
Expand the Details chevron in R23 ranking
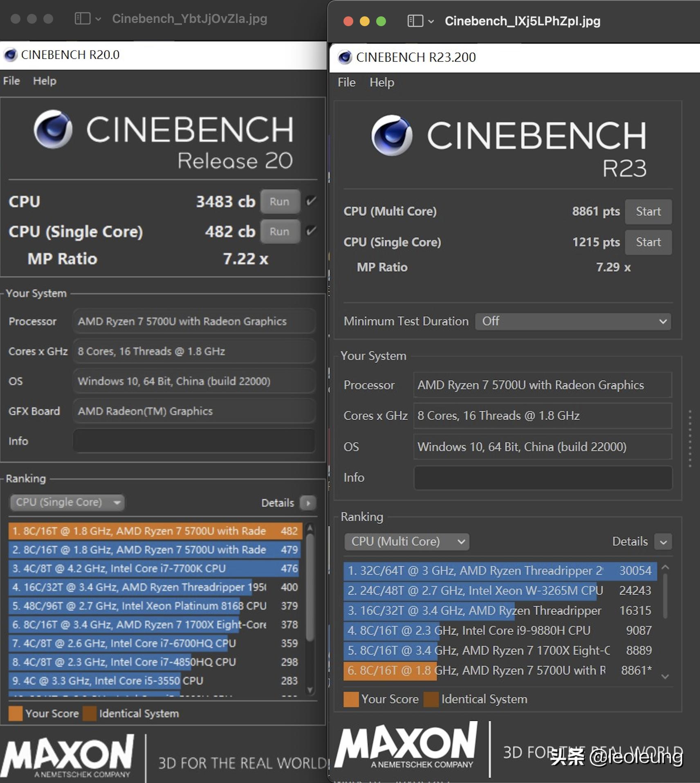[x=663, y=542]
